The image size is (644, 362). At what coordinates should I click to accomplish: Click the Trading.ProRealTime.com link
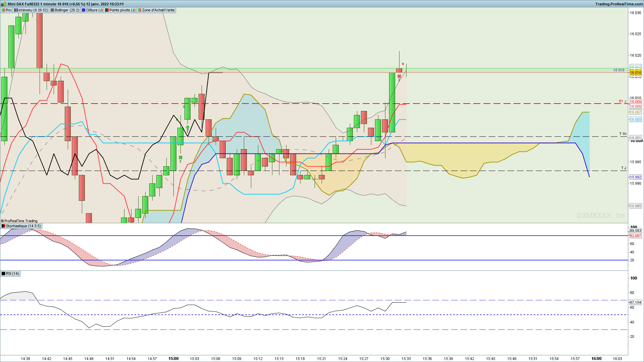click(x=619, y=4)
